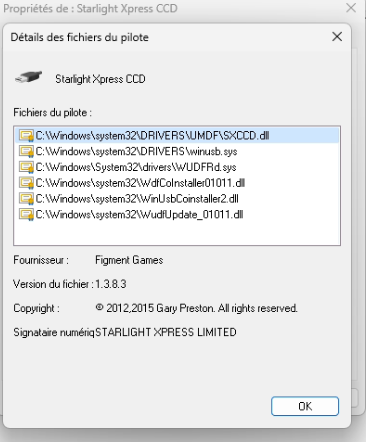
Task: Close the Propriétés de Starlight Xpress CCD window
Action: point(351,8)
